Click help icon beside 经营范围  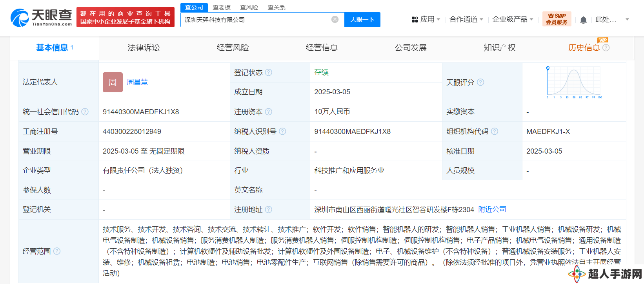(57, 251)
